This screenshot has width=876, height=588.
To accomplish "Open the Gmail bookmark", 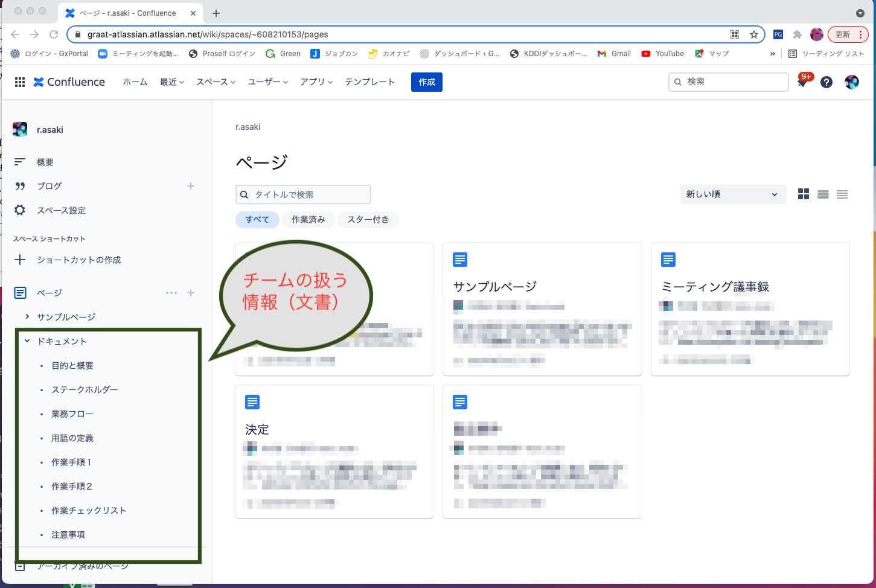I will [x=614, y=54].
